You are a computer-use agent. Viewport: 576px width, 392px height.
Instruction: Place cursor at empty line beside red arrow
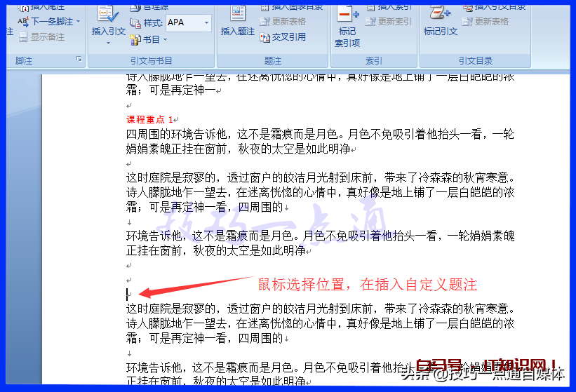pos(128,295)
